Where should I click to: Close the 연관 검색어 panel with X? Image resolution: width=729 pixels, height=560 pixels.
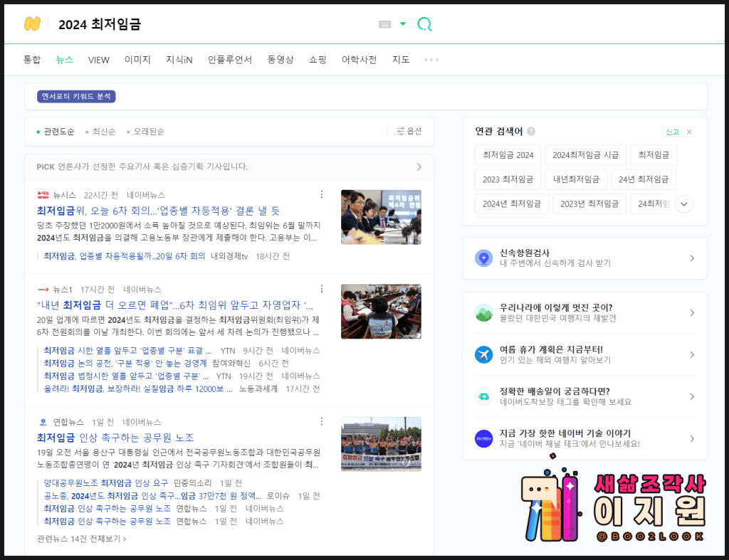click(689, 132)
